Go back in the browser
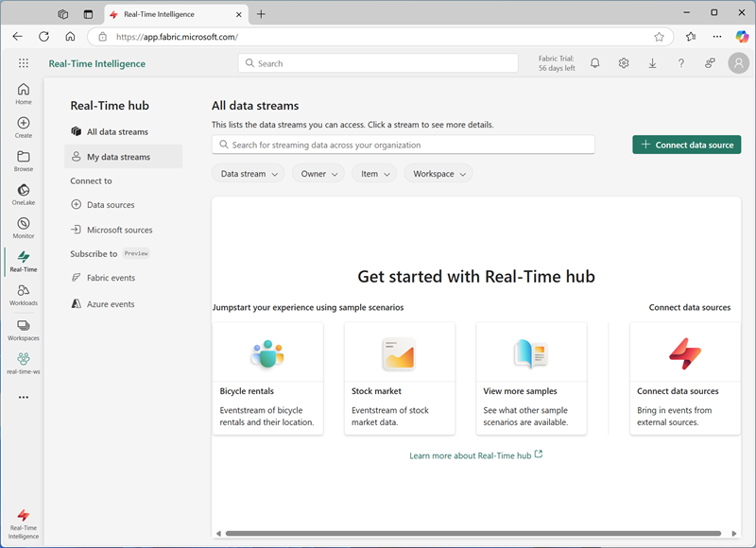The image size is (756, 548). (x=17, y=37)
